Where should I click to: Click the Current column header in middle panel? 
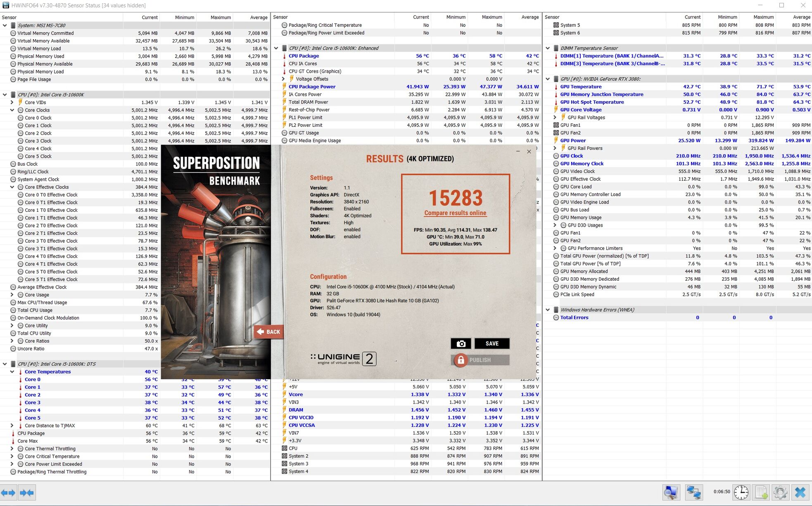[412, 17]
